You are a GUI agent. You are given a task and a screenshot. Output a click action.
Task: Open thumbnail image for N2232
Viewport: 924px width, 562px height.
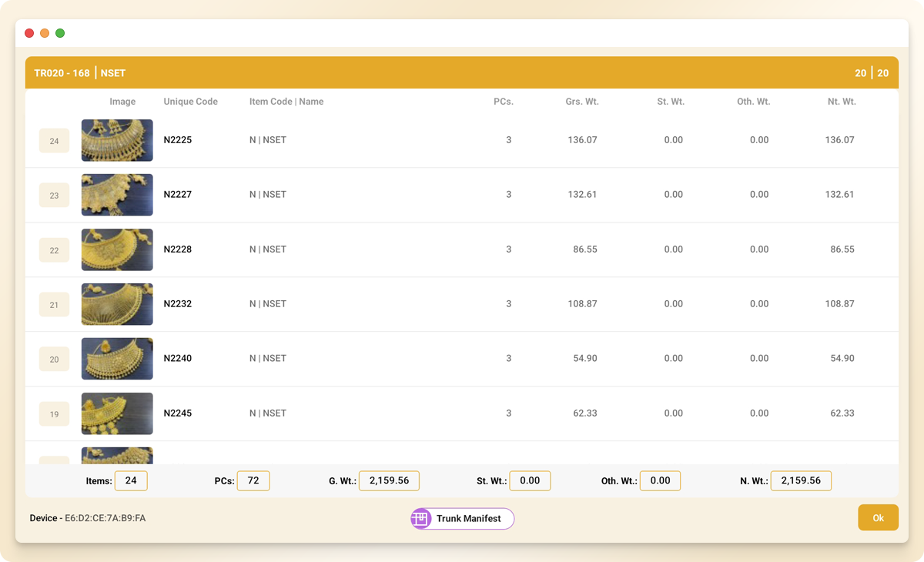pyautogui.click(x=117, y=304)
